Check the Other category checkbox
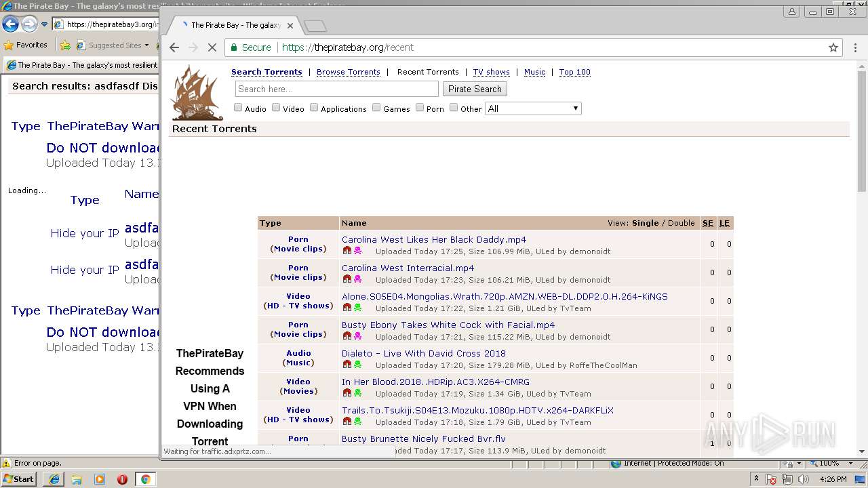The width and height of the screenshot is (868, 488). [x=454, y=107]
